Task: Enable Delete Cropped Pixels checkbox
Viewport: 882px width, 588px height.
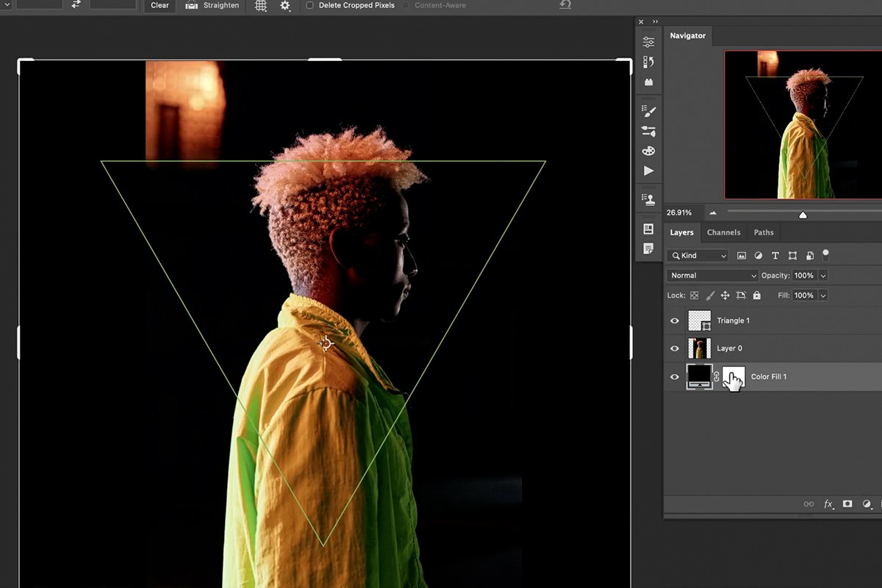Action: (309, 5)
